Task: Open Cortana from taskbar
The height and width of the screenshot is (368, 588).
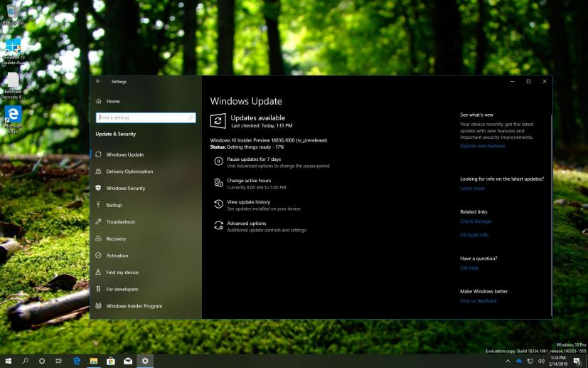Action: (x=42, y=361)
